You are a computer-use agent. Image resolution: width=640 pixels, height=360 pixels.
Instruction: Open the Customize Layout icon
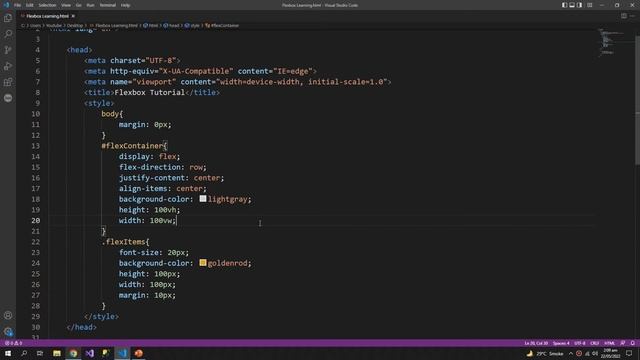pos(589,5)
